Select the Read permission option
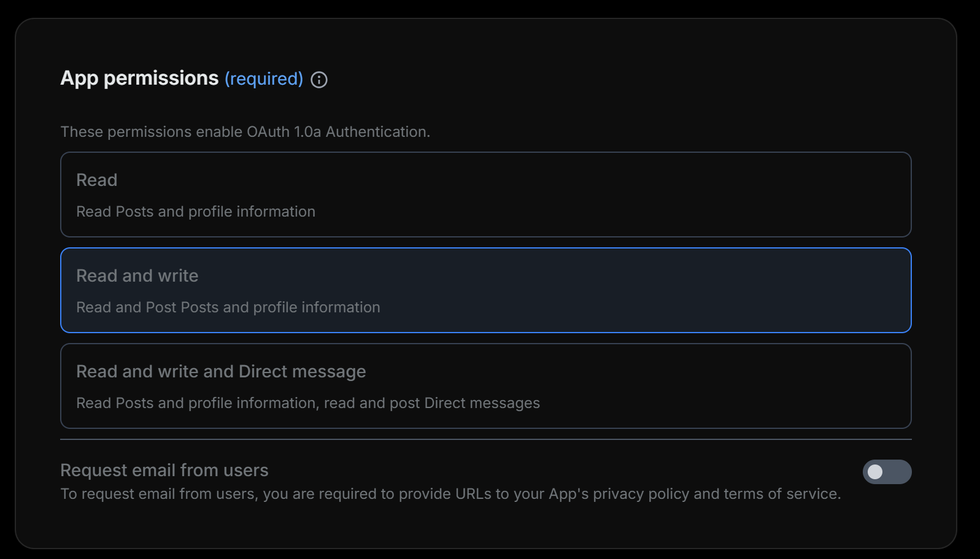 [x=485, y=195]
